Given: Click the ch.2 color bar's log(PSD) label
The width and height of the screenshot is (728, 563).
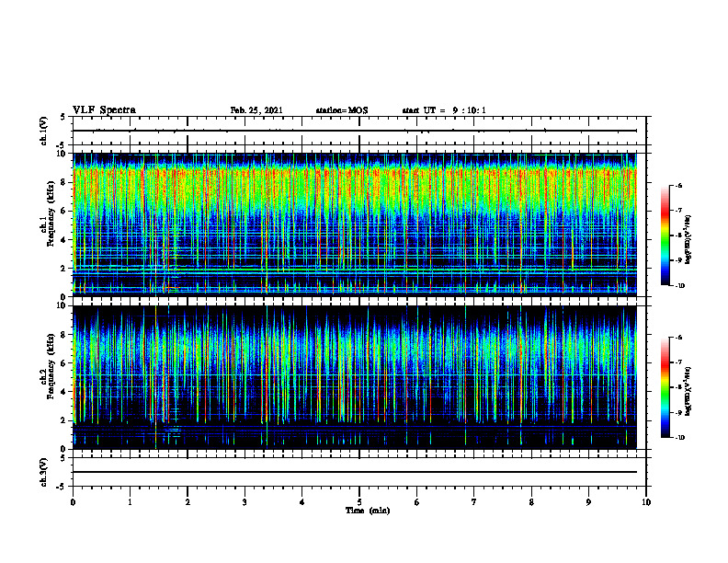Looking at the screenshot, I should tap(688, 390).
